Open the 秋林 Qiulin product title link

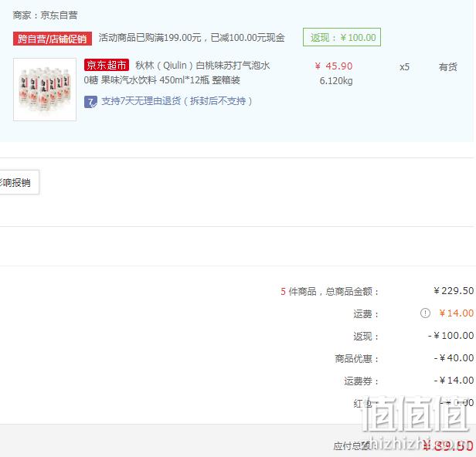(x=202, y=66)
